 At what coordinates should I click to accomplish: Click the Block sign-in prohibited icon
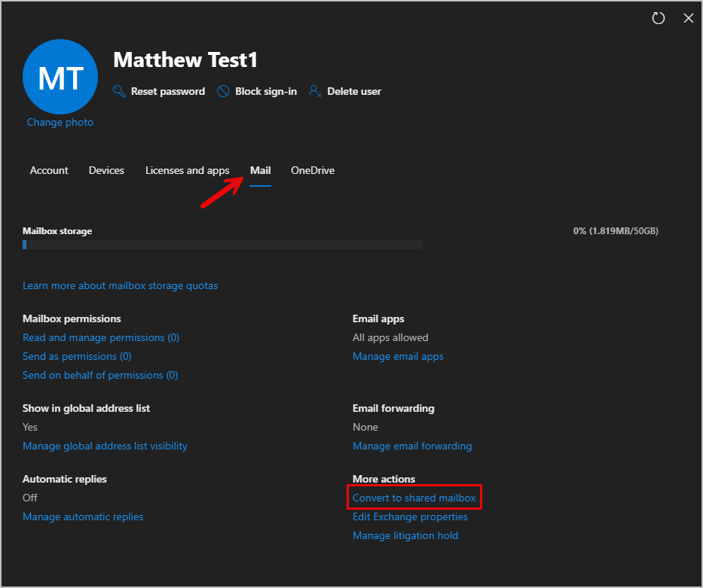(x=223, y=91)
